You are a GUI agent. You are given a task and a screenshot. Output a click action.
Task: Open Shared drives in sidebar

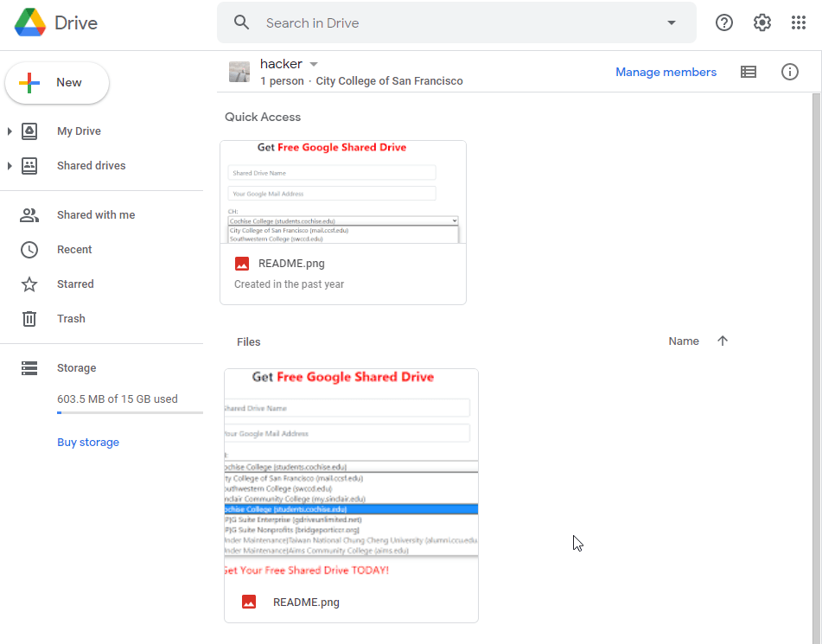[x=92, y=166]
